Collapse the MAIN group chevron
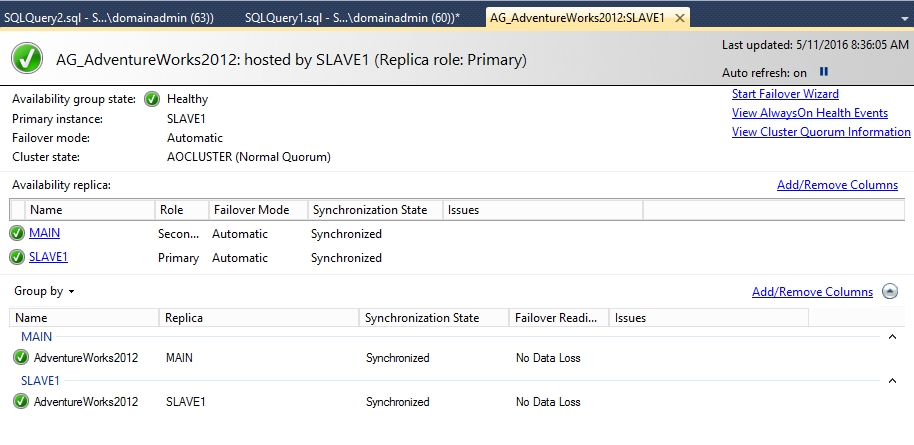This screenshot has height=445, width=914. point(892,337)
